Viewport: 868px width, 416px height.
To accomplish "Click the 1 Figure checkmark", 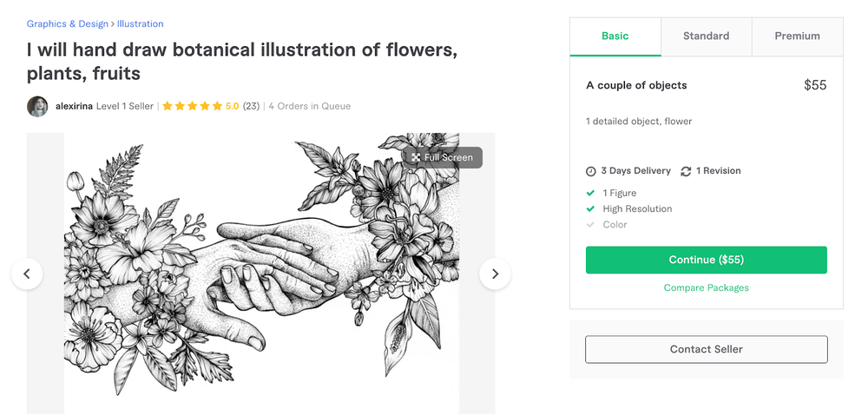I will (x=591, y=193).
